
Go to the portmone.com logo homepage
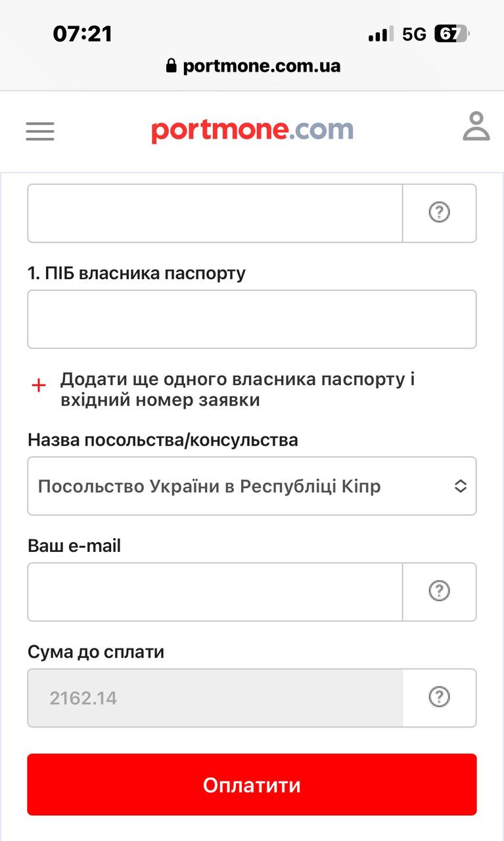tap(252, 130)
